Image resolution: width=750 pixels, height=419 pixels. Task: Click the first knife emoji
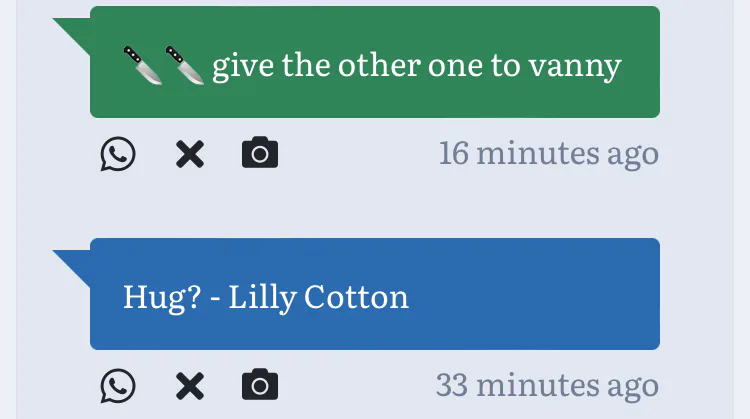click(x=143, y=66)
